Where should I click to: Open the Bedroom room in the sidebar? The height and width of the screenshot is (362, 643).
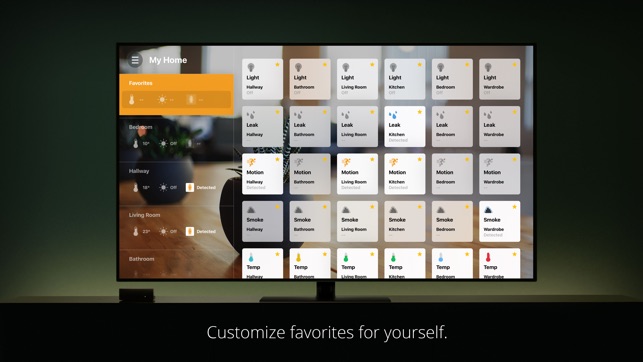[176, 137]
